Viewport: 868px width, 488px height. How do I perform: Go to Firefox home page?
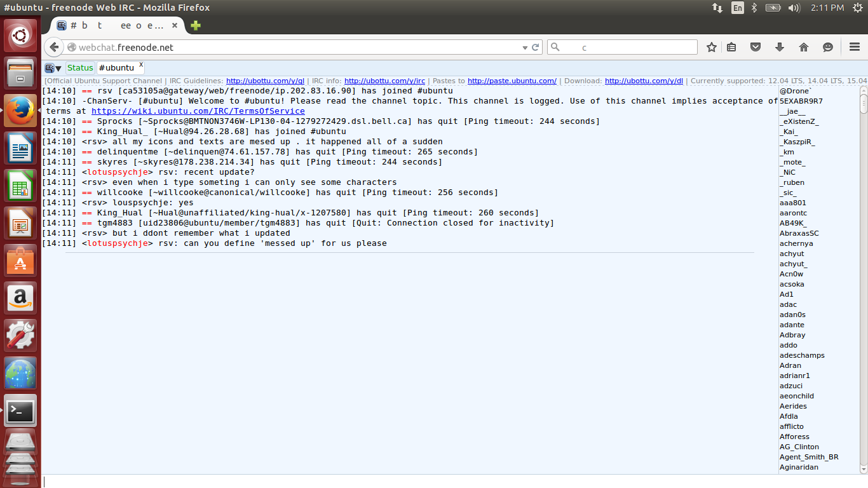804,47
